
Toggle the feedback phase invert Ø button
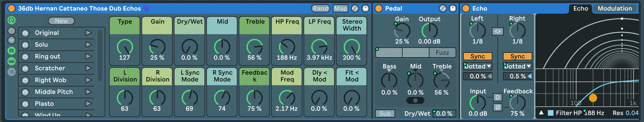click(x=498, y=107)
